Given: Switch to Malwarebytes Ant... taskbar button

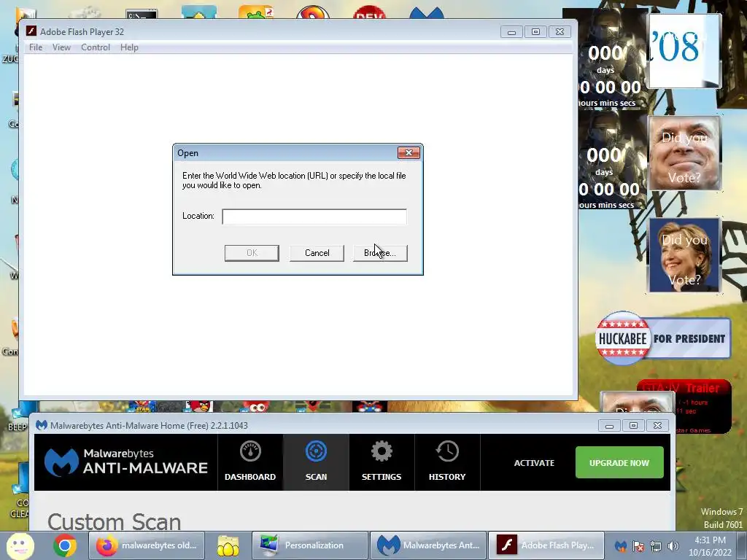Looking at the screenshot, I should point(428,545).
